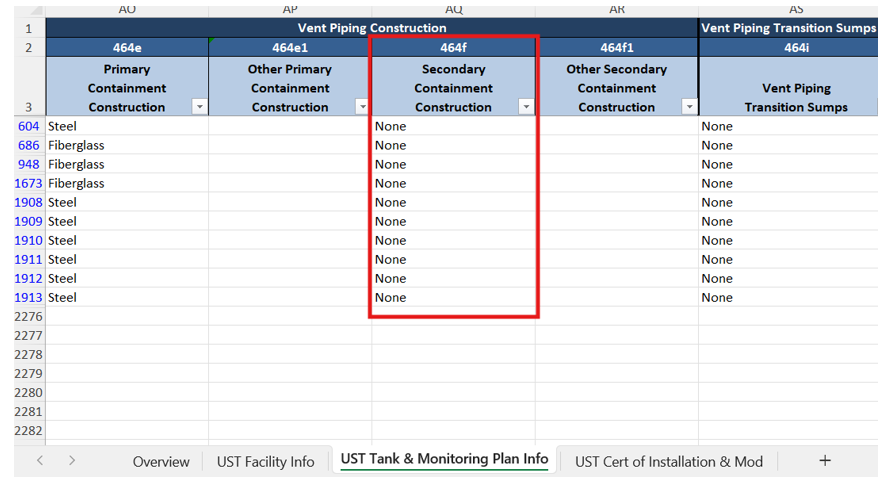
Task: Click the Vent Piping Transition Sumps column header cell
Action: coord(788,86)
